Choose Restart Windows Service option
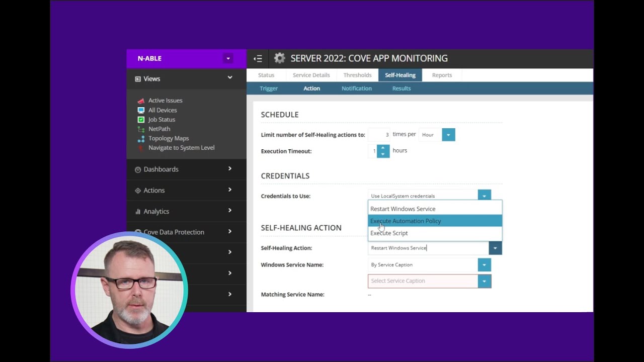The image size is (644, 362). (435, 209)
